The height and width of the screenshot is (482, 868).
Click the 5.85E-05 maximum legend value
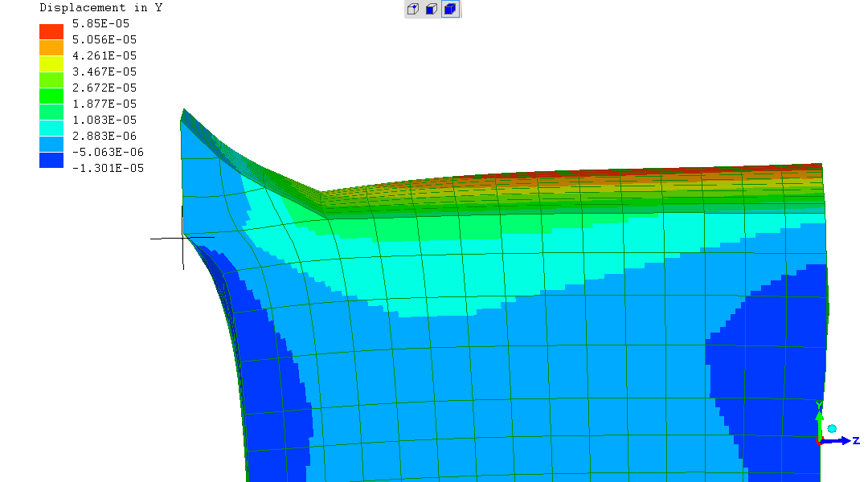point(100,23)
